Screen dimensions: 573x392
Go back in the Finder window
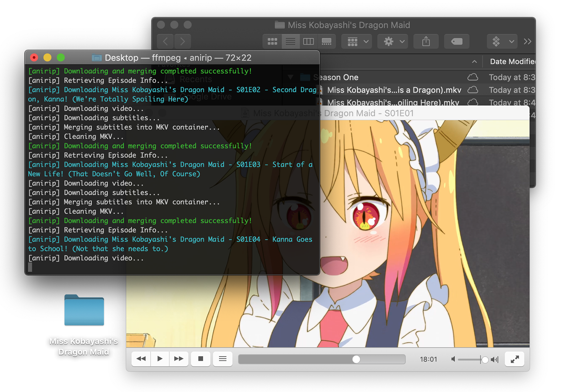tap(165, 41)
